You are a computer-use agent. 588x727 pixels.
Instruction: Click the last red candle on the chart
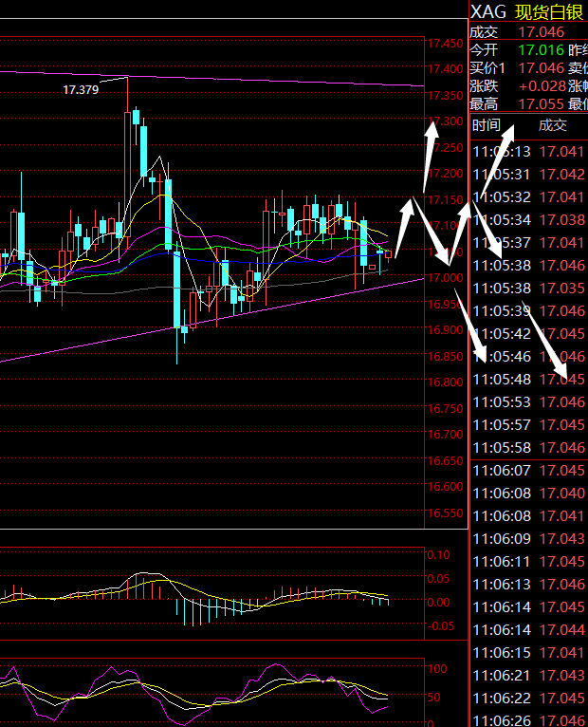(388, 254)
